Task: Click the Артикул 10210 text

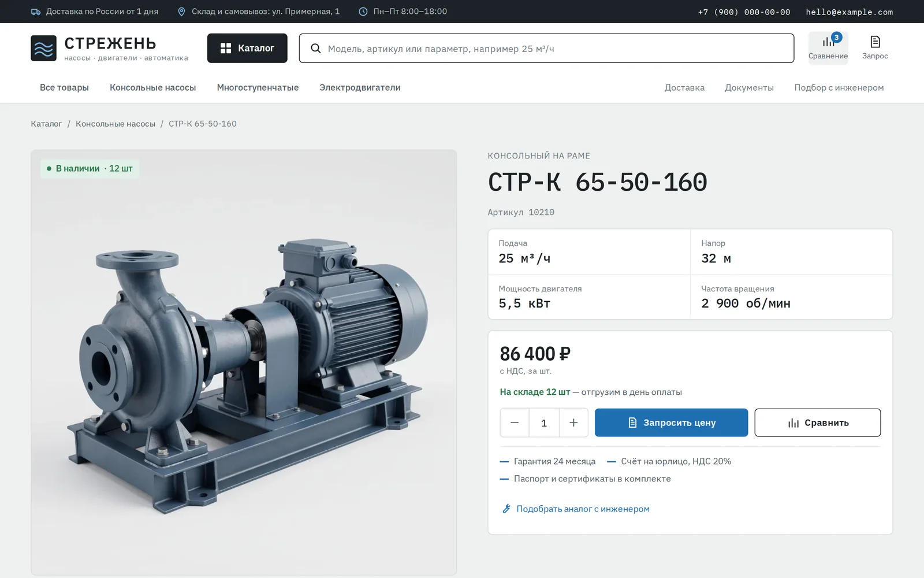Action: (521, 212)
